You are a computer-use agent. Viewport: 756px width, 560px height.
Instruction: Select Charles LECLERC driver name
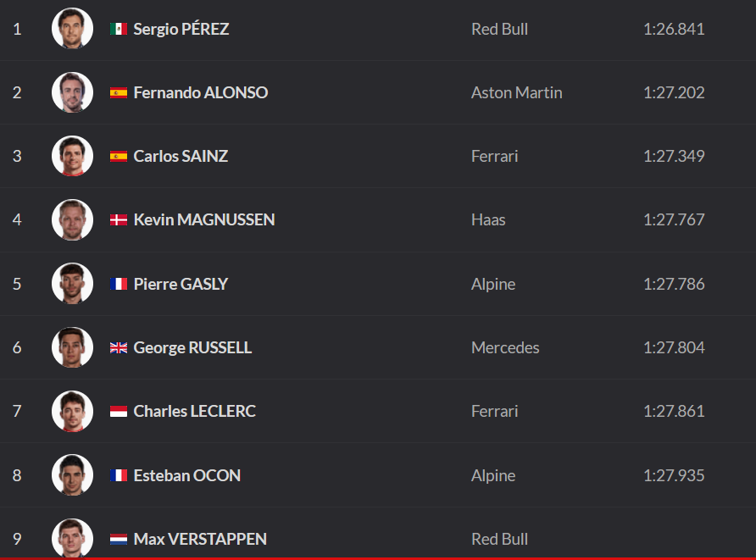(194, 411)
